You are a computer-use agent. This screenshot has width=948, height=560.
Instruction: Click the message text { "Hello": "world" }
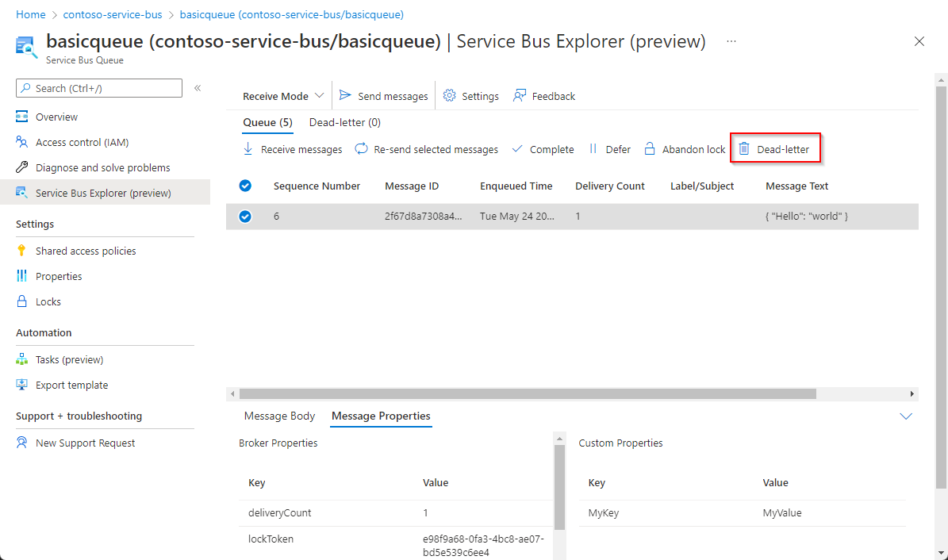point(807,216)
